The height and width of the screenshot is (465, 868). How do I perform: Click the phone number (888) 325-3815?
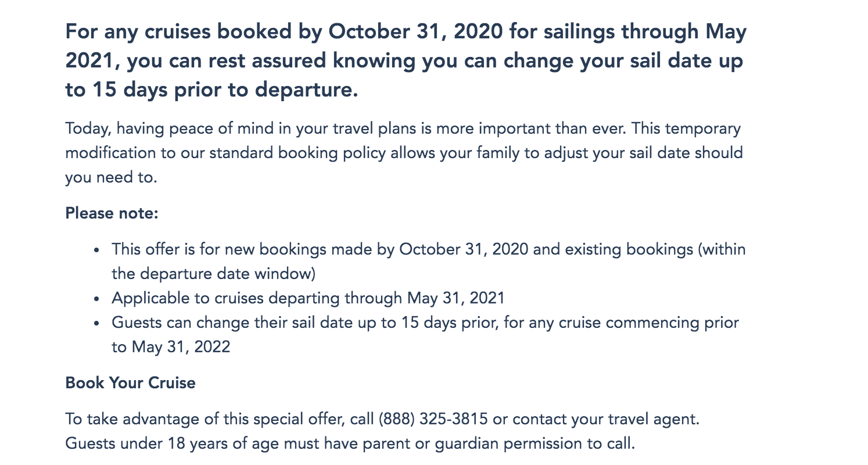[x=433, y=419]
